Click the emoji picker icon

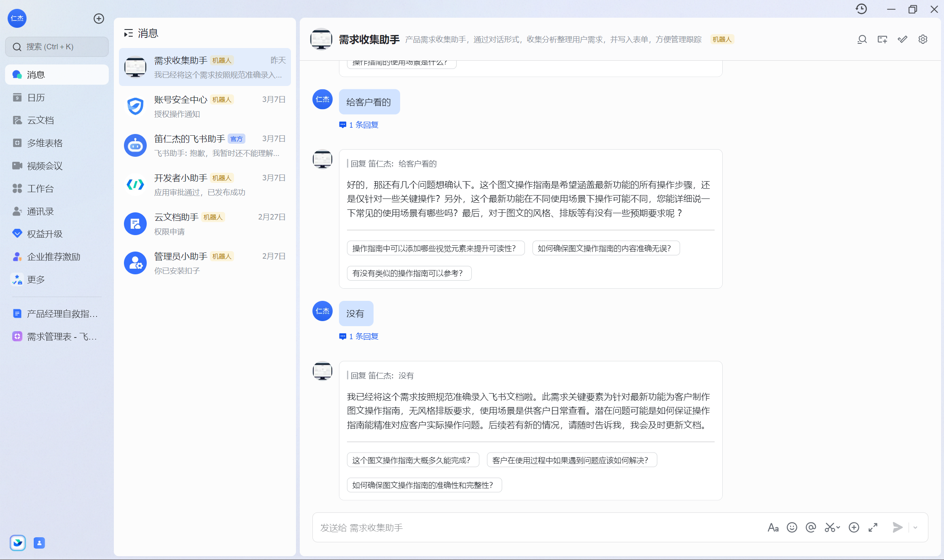point(792,527)
